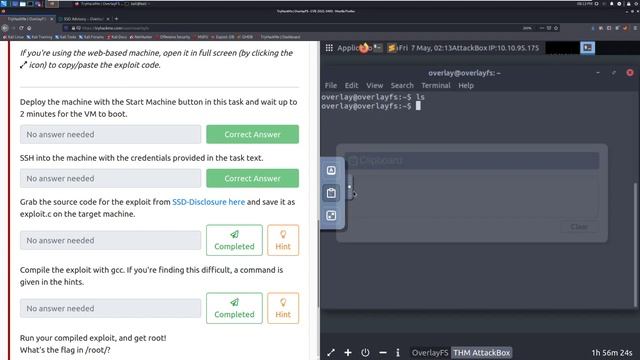Open Sublime Text icon in AttackBox panel
This screenshot has width=640, height=360.
391,48
